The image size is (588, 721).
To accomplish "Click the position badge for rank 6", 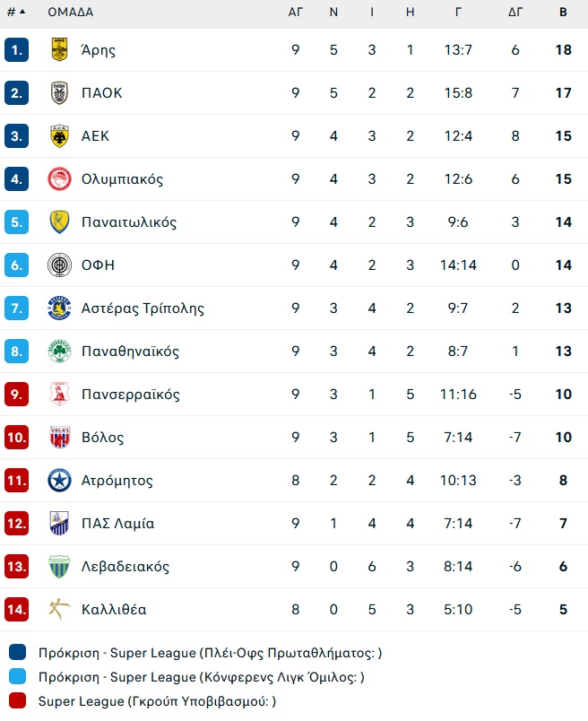I will 16,265.
